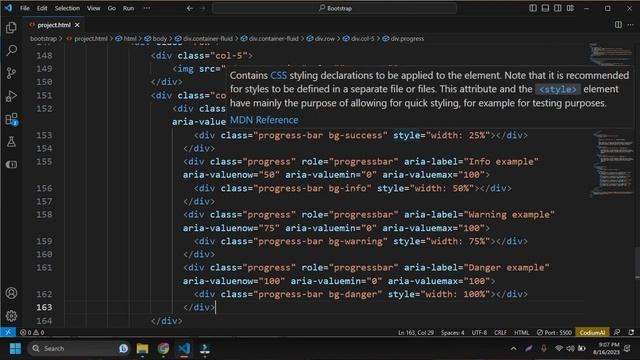
Task: Open Chrome from the taskbar
Action: (x=163, y=348)
